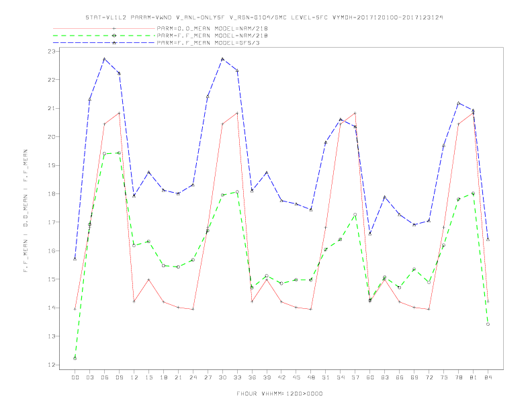Click x-axis tick label 33
The image size is (532, 411).
(x=237, y=377)
